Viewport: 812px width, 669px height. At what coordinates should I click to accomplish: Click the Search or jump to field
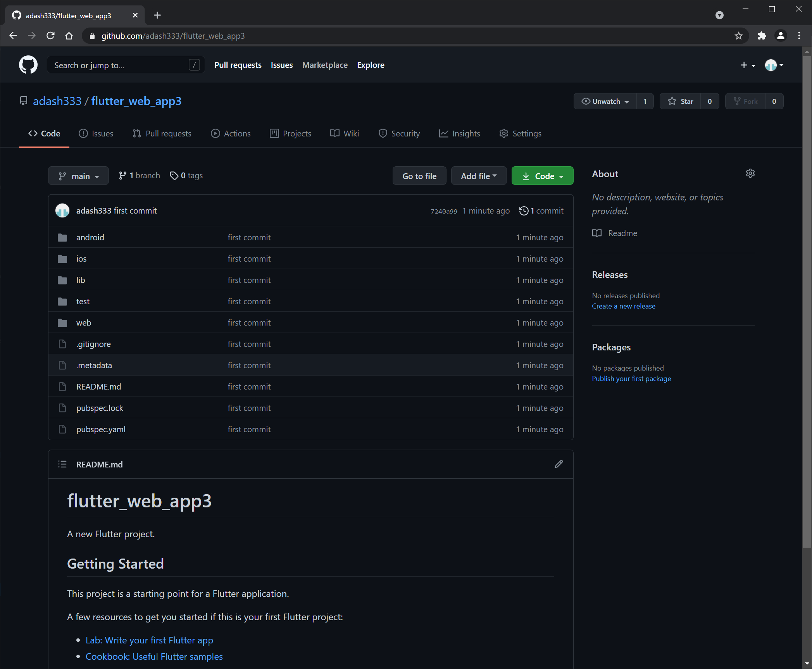click(x=126, y=65)
